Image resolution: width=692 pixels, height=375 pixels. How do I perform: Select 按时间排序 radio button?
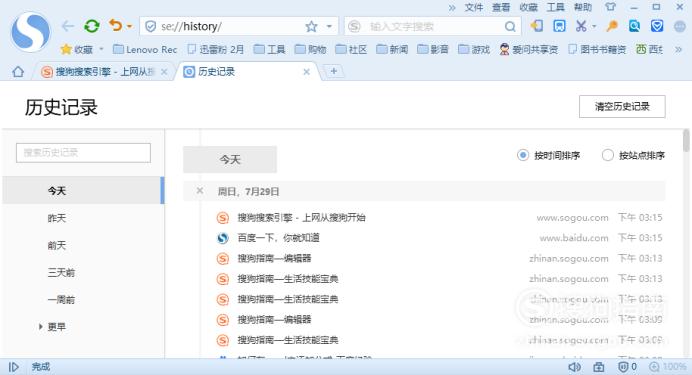pos(523,155)
